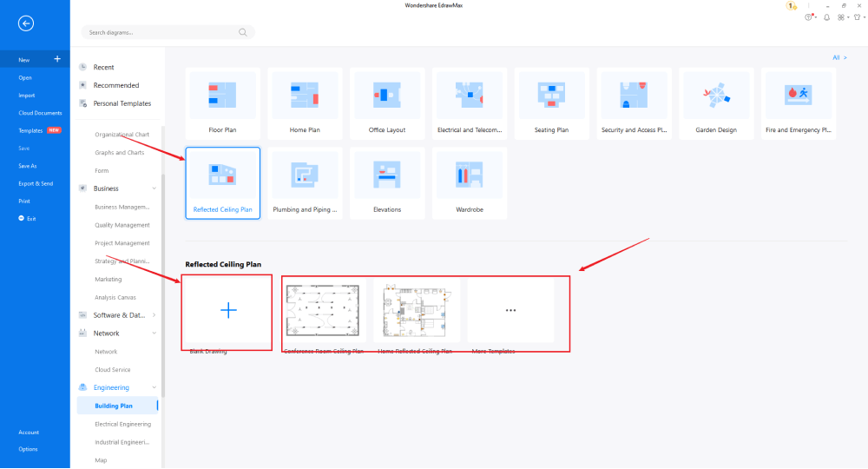The image size is (868, 469).
Task: Expand the Software & Database chevron
Action: [x=154, y=315]
